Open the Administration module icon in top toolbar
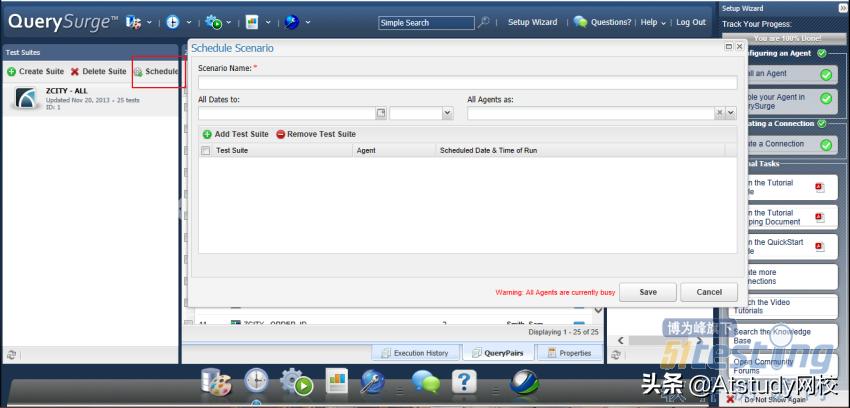The height and width of the screenshot is (408, 850). click(x=133, y=22)
